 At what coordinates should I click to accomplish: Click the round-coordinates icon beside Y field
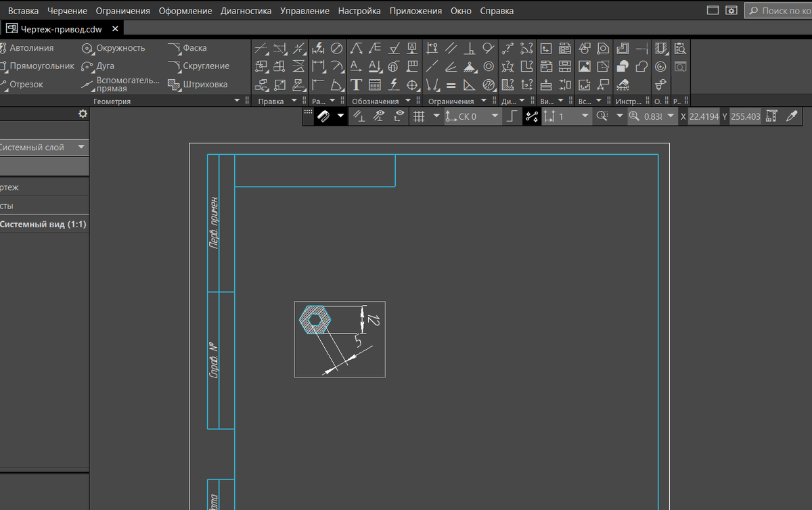771,116
